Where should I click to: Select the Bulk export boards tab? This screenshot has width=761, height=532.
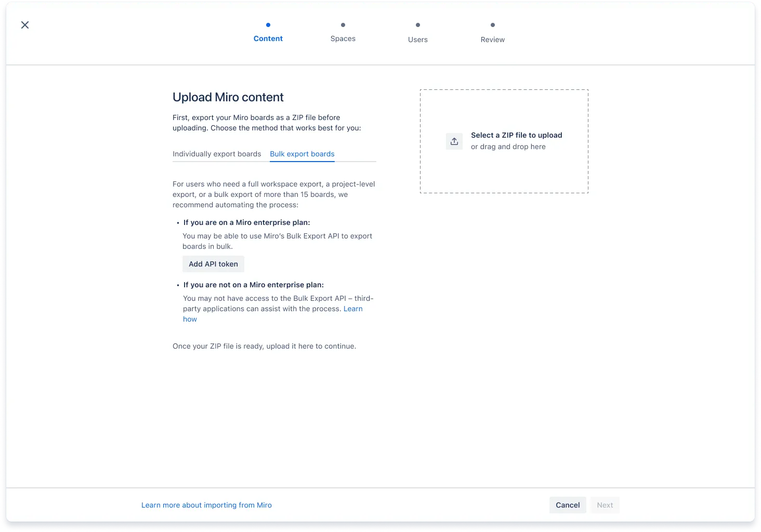(x=302, y=154)
